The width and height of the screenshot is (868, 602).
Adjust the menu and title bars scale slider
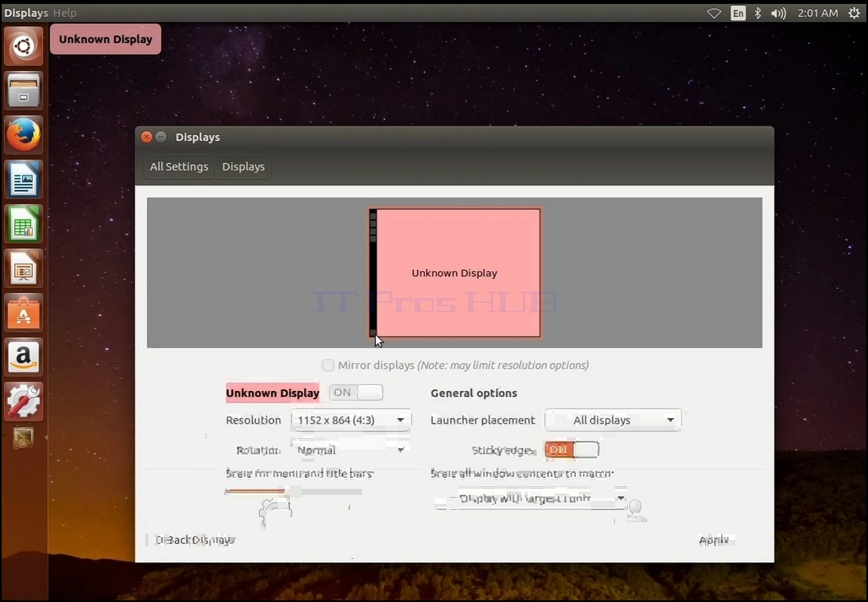click(x=293, y=491)
